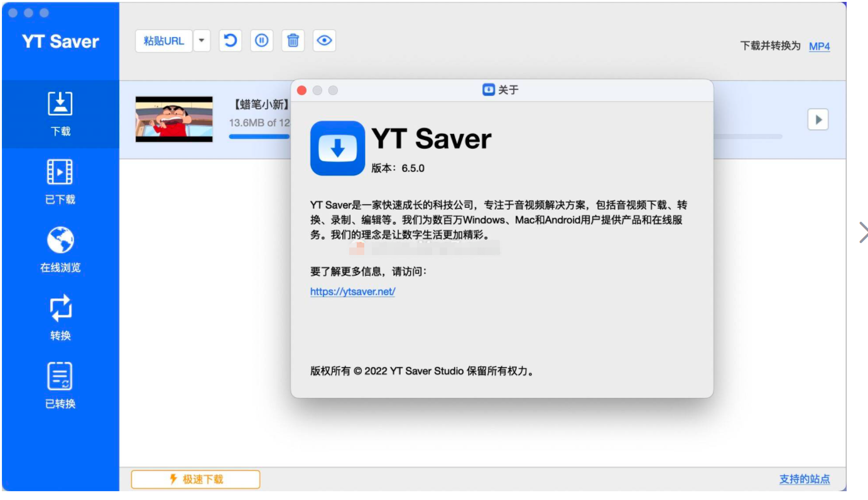
Task: Click the 下载并转换为 label
Action: pyautogui.click(x=771, y=46)
